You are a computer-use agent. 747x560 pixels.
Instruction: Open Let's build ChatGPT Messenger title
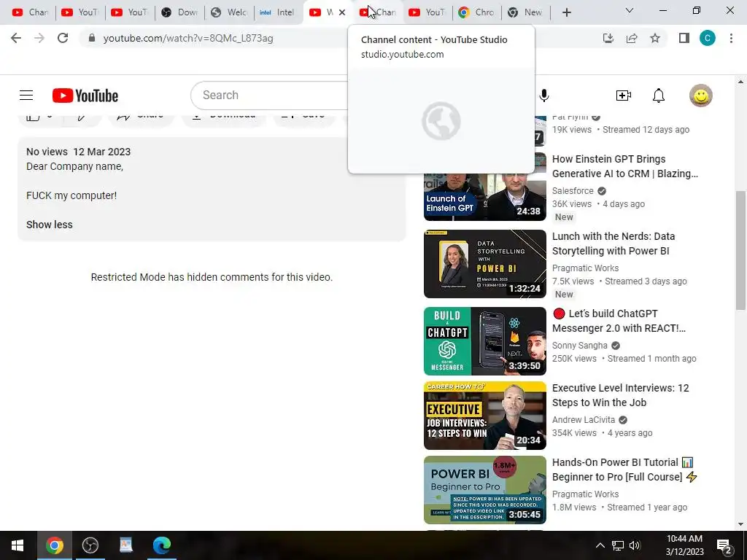[x=619, y=321]
